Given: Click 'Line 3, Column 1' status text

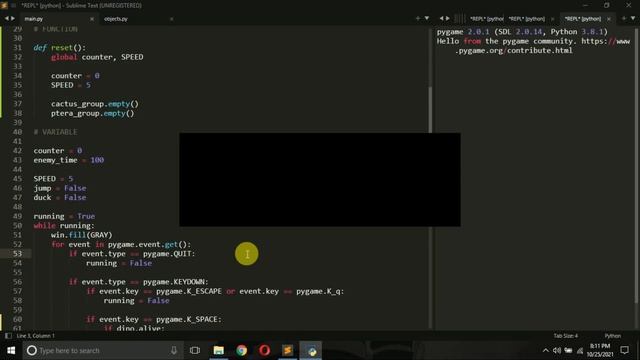Looking at the screenshot, I should tap(36, 336).
